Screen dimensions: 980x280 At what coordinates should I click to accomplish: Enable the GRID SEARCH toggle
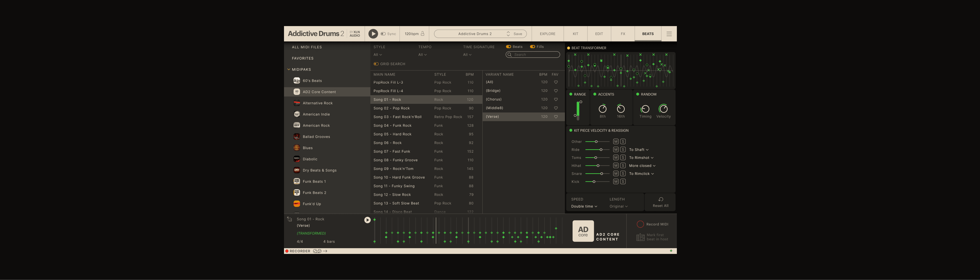(x=376, y=64)
